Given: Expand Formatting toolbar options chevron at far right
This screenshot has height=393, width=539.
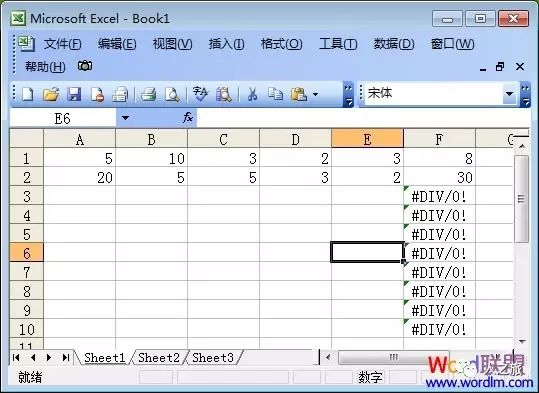Looking at the screenshot, I should pyautogui.click(x=525, y=94).
